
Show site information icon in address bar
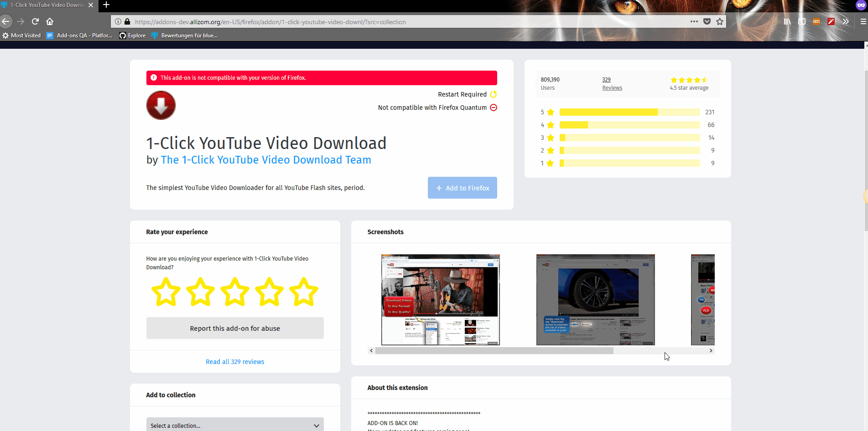tap(118, 21)
